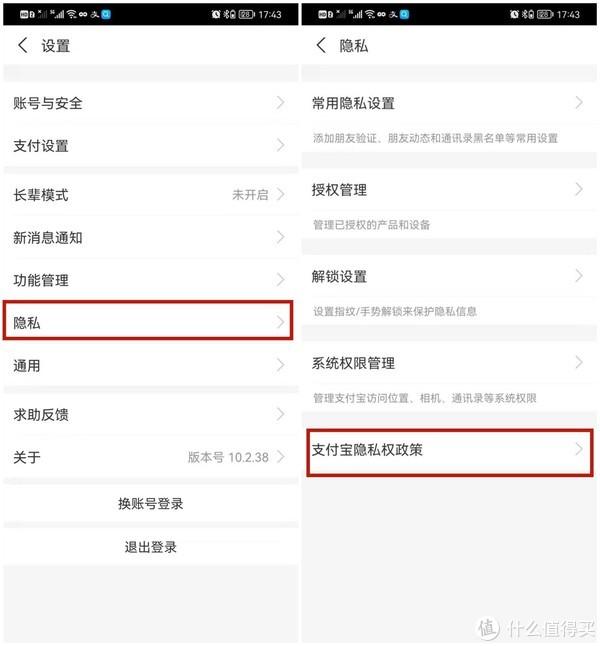Expand 长辈模式 chevron arrow
600x646 pixels.
(x=281, y=194)
